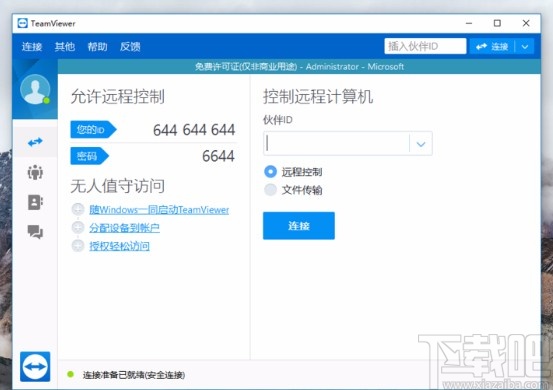Click the 免费许可证 license banner text

299,67
